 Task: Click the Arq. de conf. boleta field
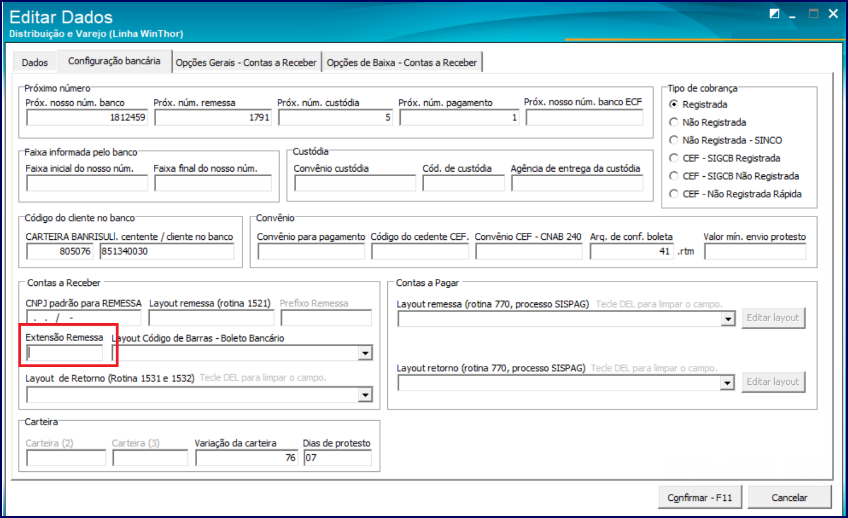(632, 251)
